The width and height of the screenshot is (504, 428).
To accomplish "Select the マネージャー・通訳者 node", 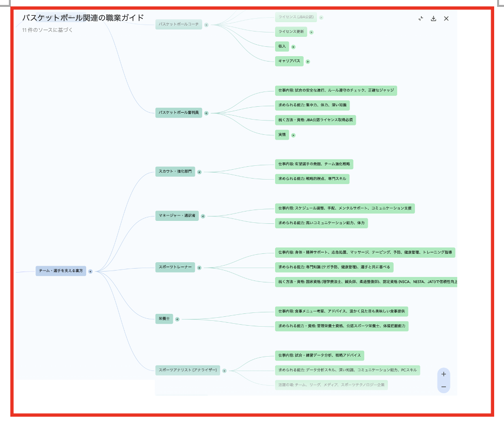I will (177, 216).
